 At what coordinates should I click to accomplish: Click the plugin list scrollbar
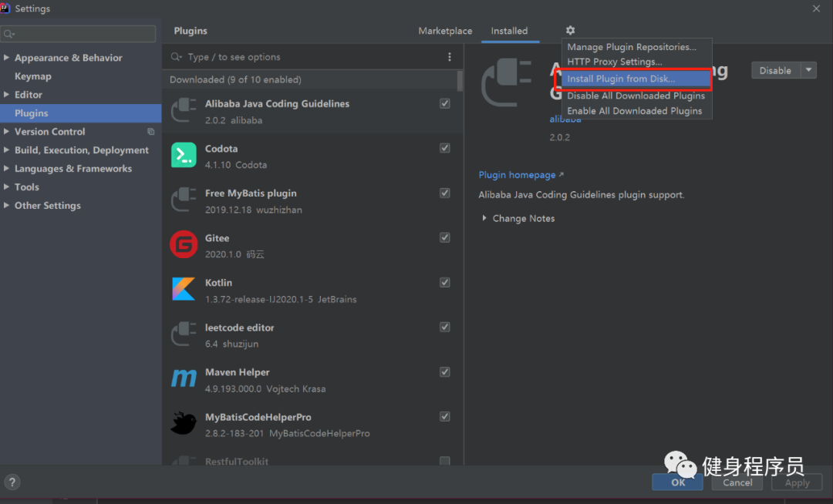(x=460, y=81)
